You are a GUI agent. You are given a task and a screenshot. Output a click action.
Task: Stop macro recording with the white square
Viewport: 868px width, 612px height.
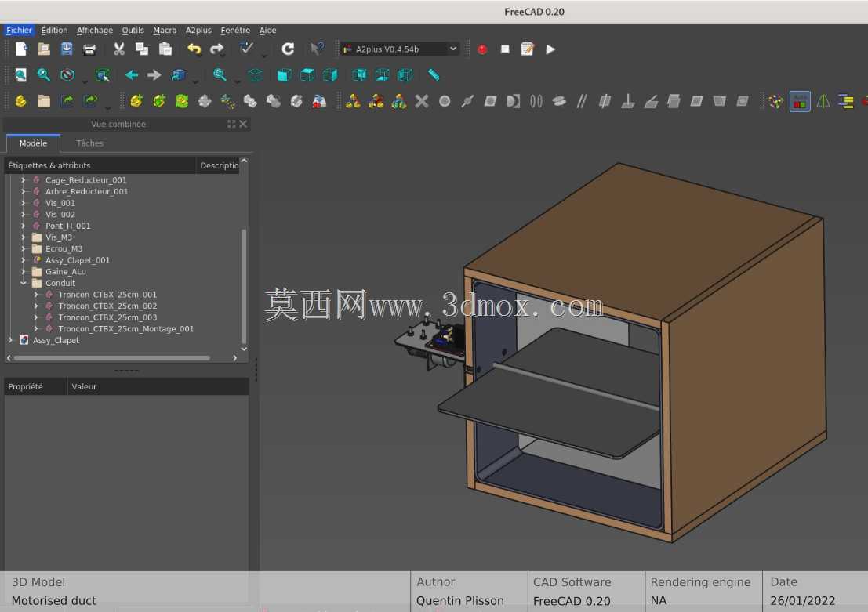click(x=505, y=49)
